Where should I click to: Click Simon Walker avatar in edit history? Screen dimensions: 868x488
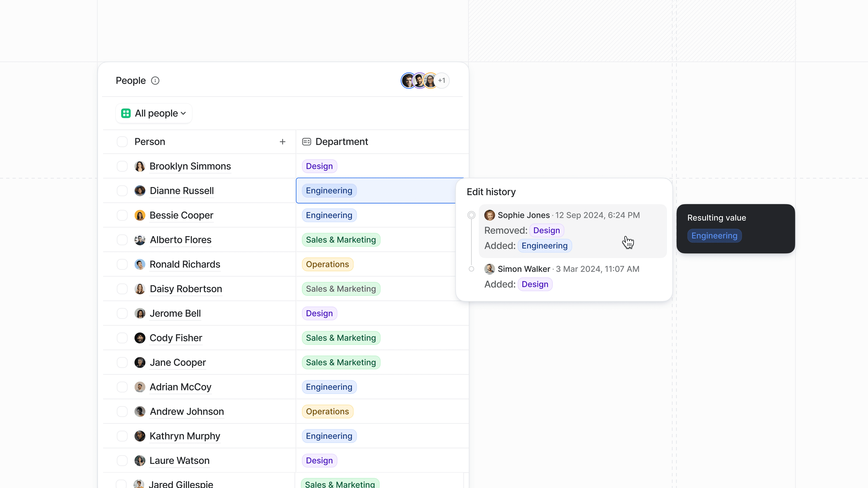click(489, 269)
